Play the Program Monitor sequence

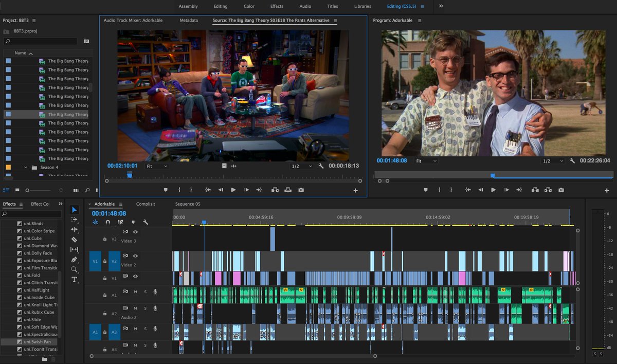pyautogui.click(x=494, y=190)
